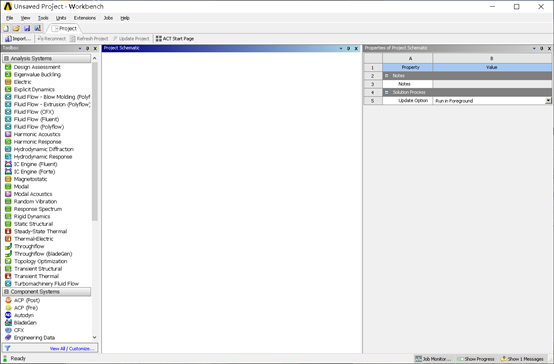Image resolution: width=554 pixels, height=364 pixels.
Task: Collapse the Solution Process group
Action: pyautogui.click(x=386, y=92)
